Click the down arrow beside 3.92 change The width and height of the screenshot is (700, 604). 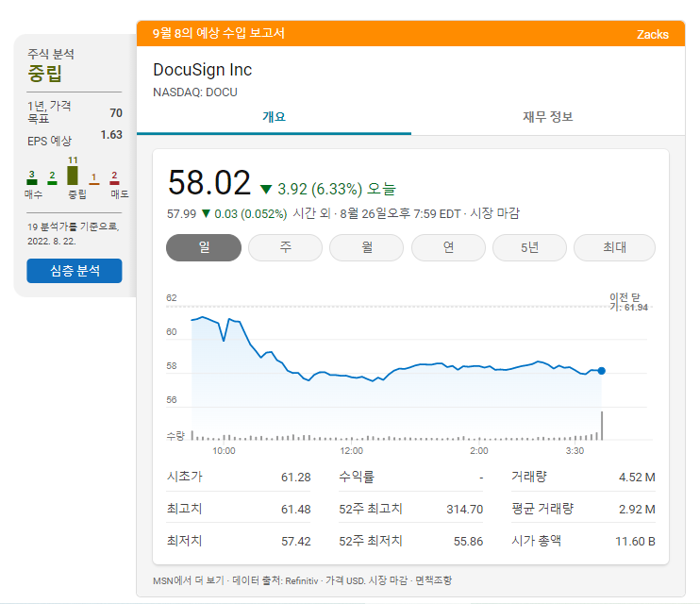click(266, 190)
